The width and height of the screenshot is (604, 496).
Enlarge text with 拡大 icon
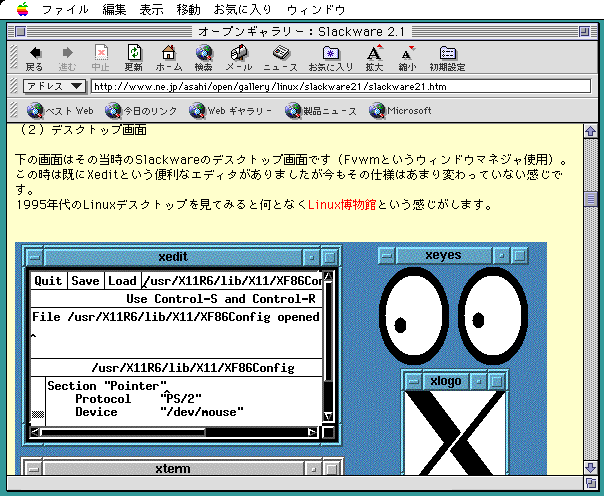coord(374,58)
